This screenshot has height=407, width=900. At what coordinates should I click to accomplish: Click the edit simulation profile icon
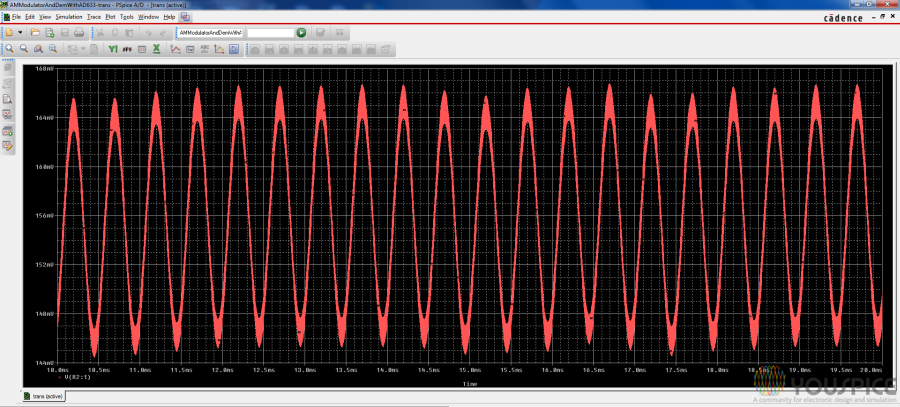click(321, 33)
